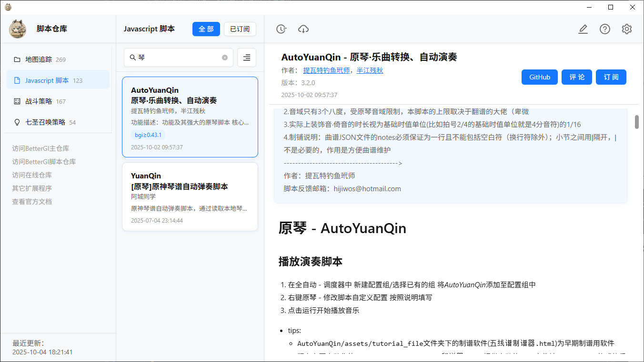644x362 pixels.
Task: Visit the 访问BetterGI主仓库 link
Action: [40, 148]
